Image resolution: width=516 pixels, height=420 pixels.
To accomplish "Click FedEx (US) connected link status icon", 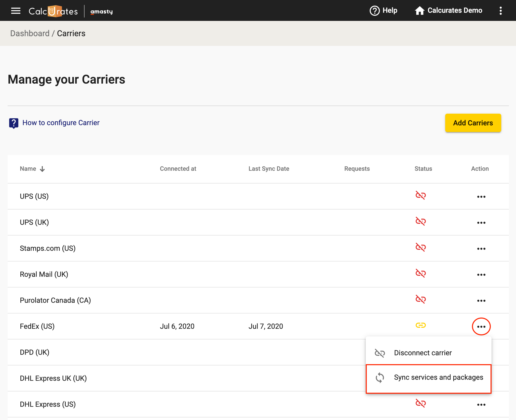I will tap(420, 325).
